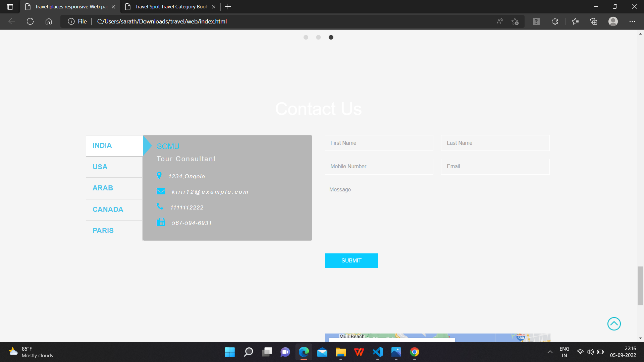Viewport: 644px width, 362px height.
Task: Open the browser Settings and more menu
Action: tap(633, 21)
